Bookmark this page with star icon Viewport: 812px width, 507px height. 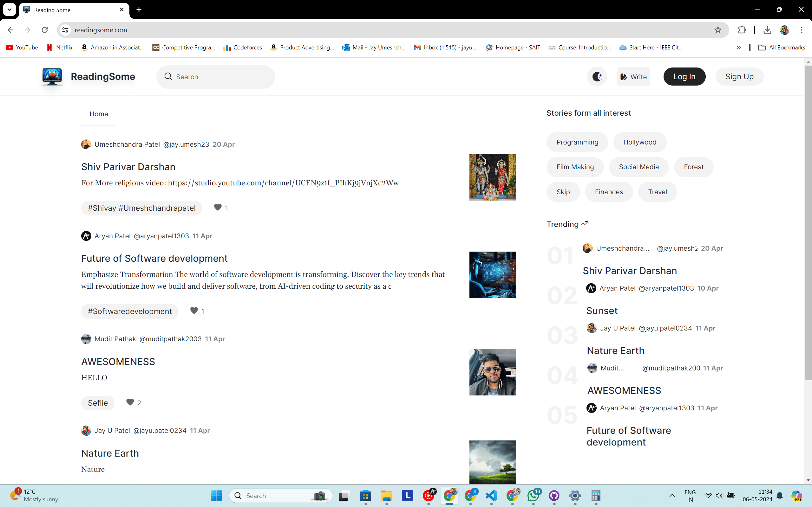tap(718, 30)
